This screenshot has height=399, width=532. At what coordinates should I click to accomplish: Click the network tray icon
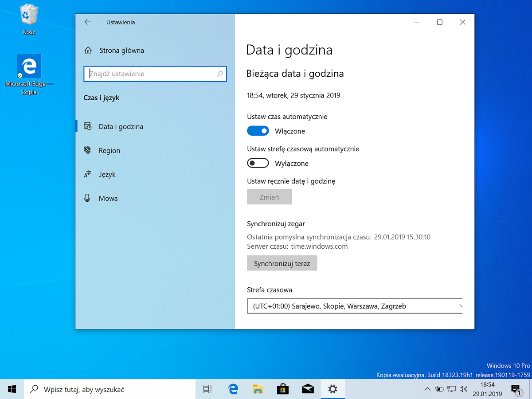point(451,389)
